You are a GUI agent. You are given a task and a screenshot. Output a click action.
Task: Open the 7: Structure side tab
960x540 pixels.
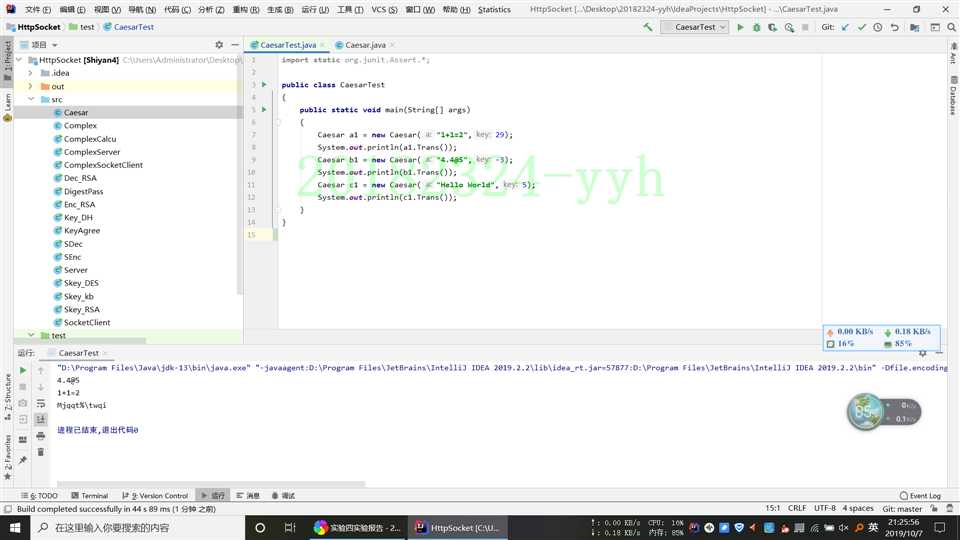(7, 397)
